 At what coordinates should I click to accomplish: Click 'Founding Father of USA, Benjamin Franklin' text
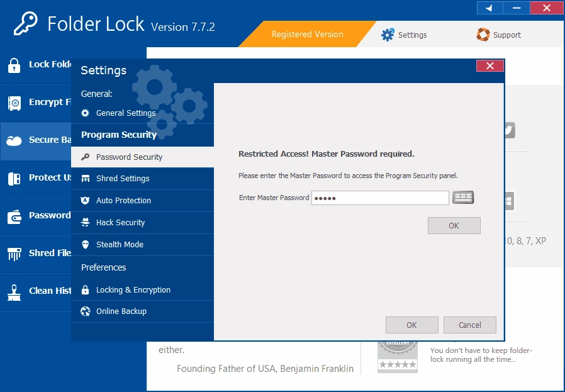coord(266,369)
